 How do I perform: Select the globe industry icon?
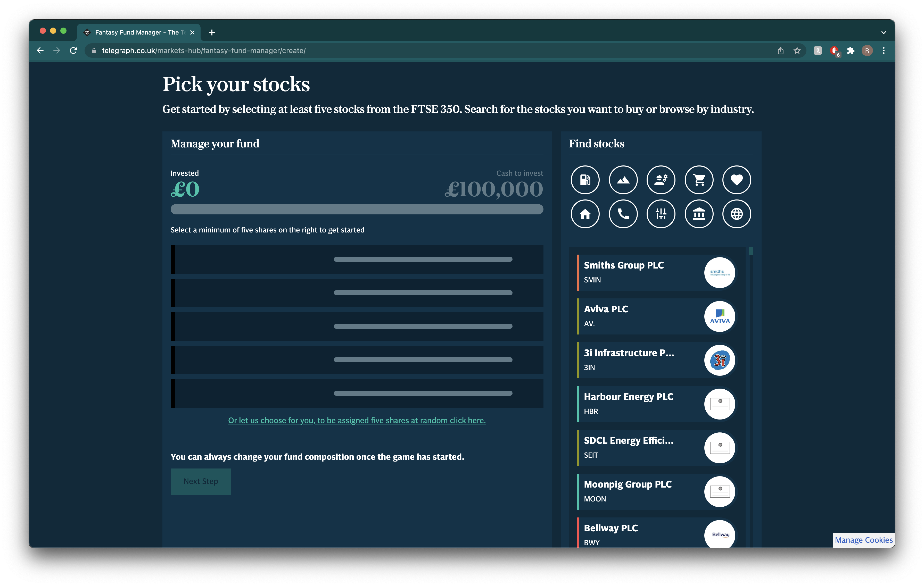[x=736, y=214]
